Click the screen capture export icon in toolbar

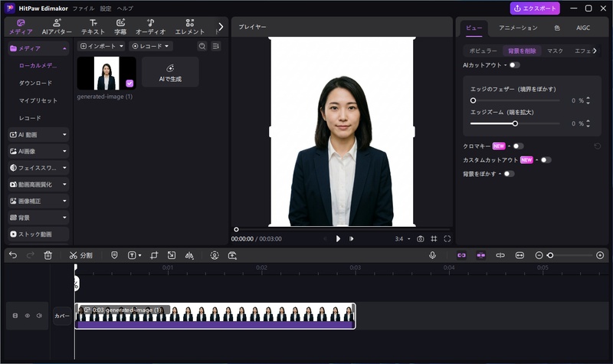point(232,255)
